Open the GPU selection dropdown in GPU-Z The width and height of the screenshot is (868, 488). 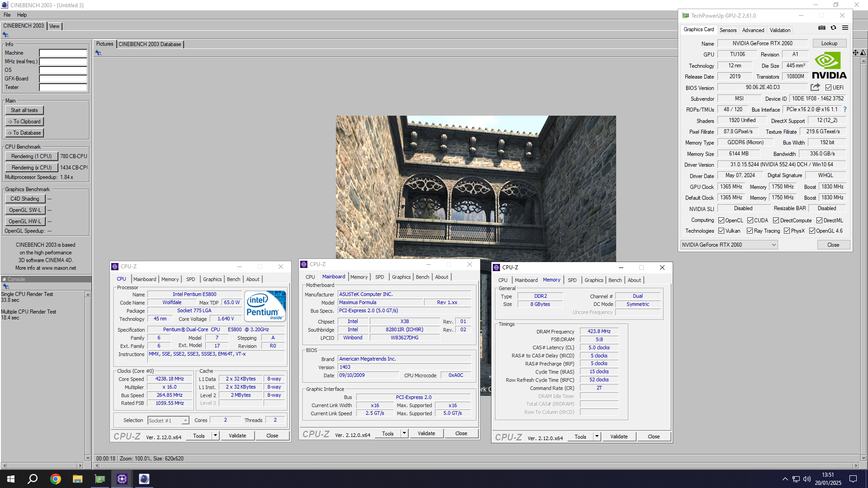click(x=729, y=245)
